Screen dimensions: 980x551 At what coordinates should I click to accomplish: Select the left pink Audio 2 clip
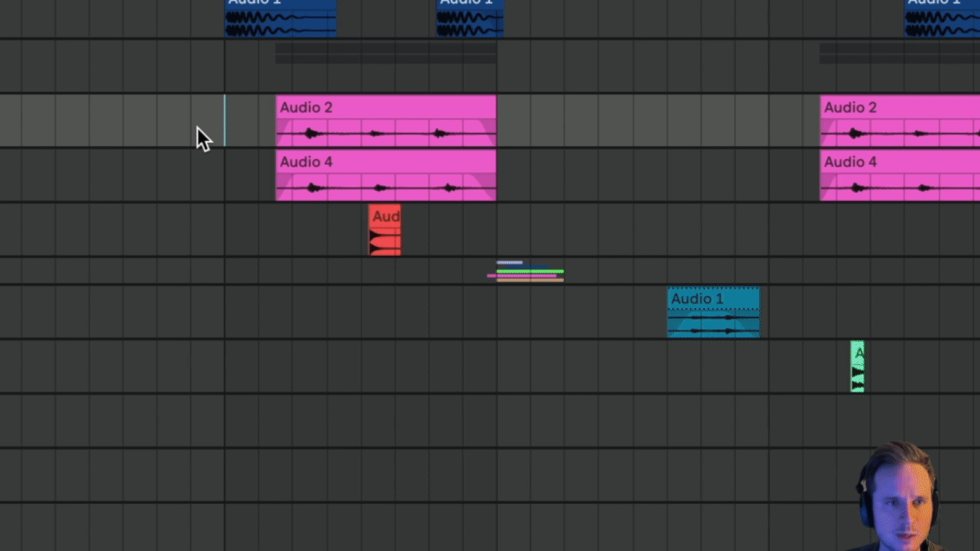pyautogui.click(x=386, y=121)
